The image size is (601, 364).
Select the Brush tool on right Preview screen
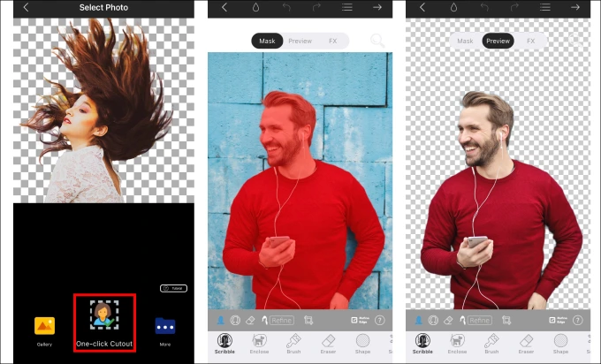pos(491,344)
